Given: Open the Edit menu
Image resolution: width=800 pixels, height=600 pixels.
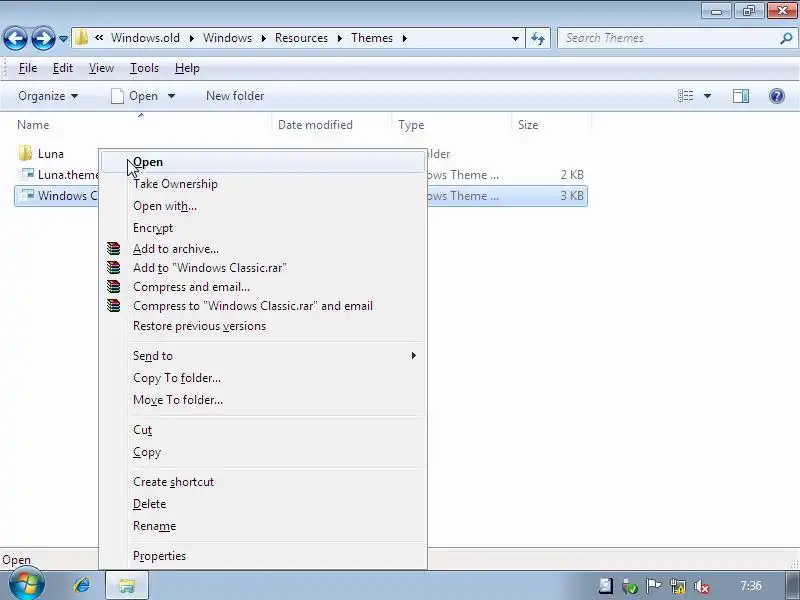Looking at the screenshot, I should point(63,68).
